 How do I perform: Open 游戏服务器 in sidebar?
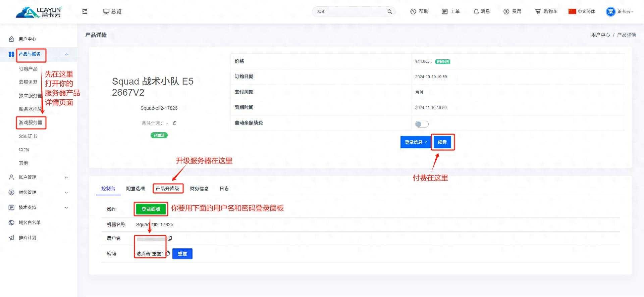point(31,122)
